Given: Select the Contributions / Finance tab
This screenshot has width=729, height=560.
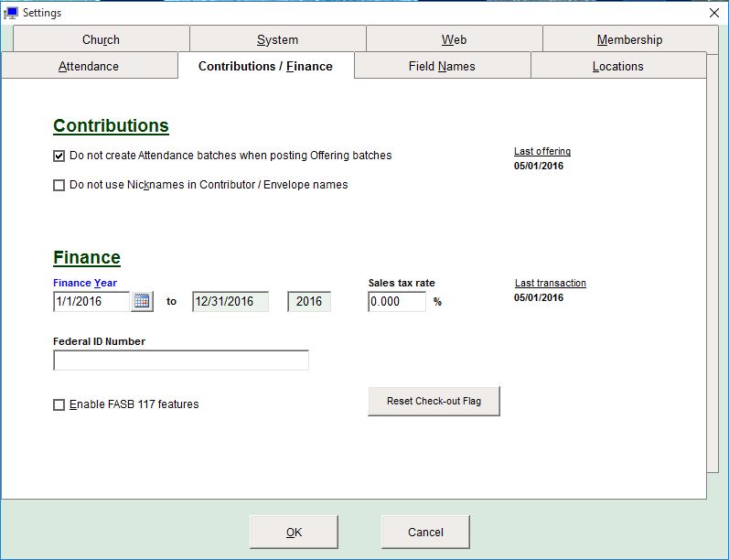Looking at the screenshot, I should 265,66.
